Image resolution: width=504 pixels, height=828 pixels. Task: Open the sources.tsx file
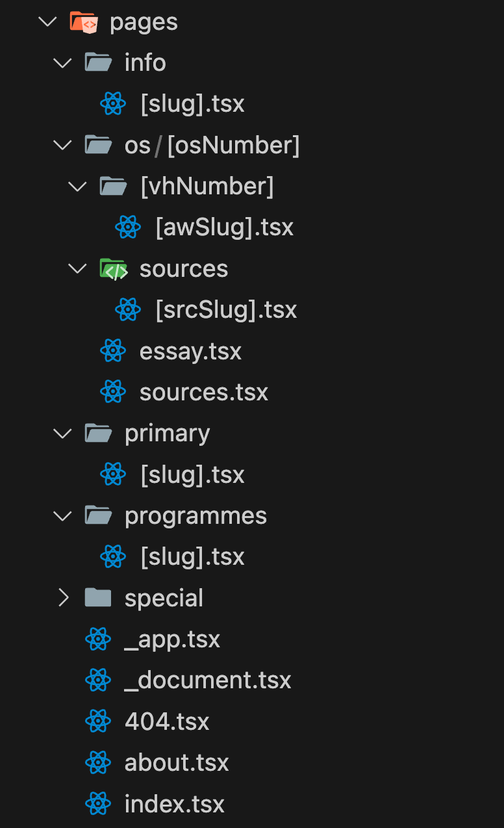point(204,392)
